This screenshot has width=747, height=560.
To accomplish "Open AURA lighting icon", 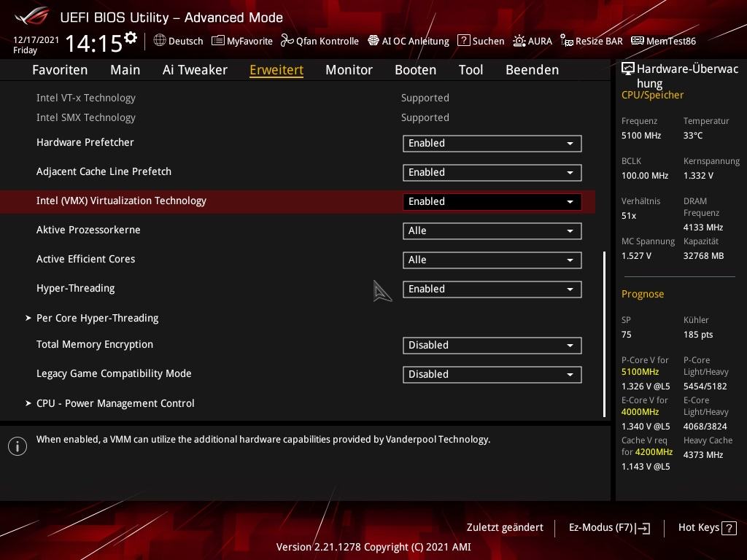I will coord(519,41).
